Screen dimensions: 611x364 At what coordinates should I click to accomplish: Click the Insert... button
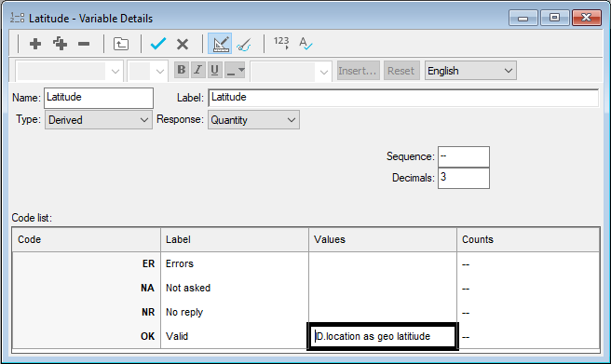click(x=358, y=71)
